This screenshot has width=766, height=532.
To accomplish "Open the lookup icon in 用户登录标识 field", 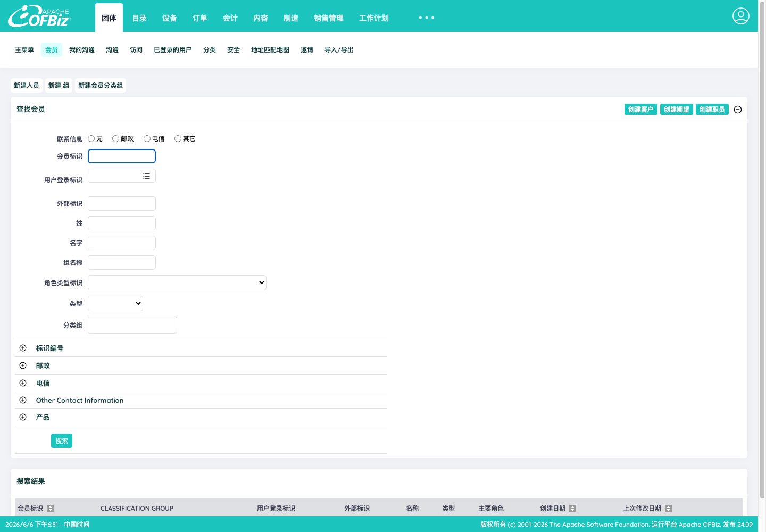I will click(146, 176).
